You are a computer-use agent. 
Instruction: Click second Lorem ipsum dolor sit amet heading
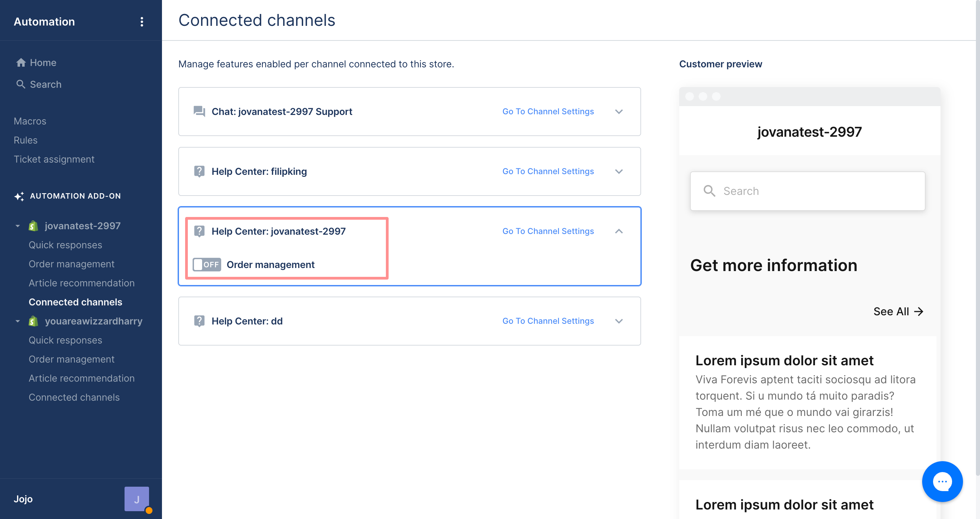tap(784, 505)
